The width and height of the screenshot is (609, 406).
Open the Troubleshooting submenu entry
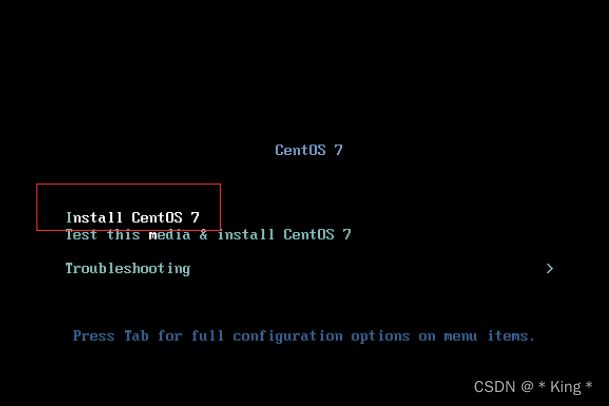coord(128,268)
